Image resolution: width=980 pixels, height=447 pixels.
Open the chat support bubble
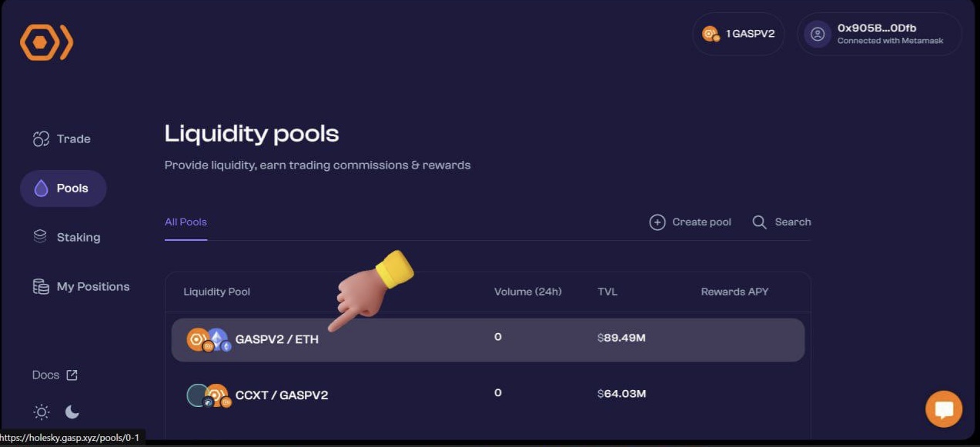point(943,409)
